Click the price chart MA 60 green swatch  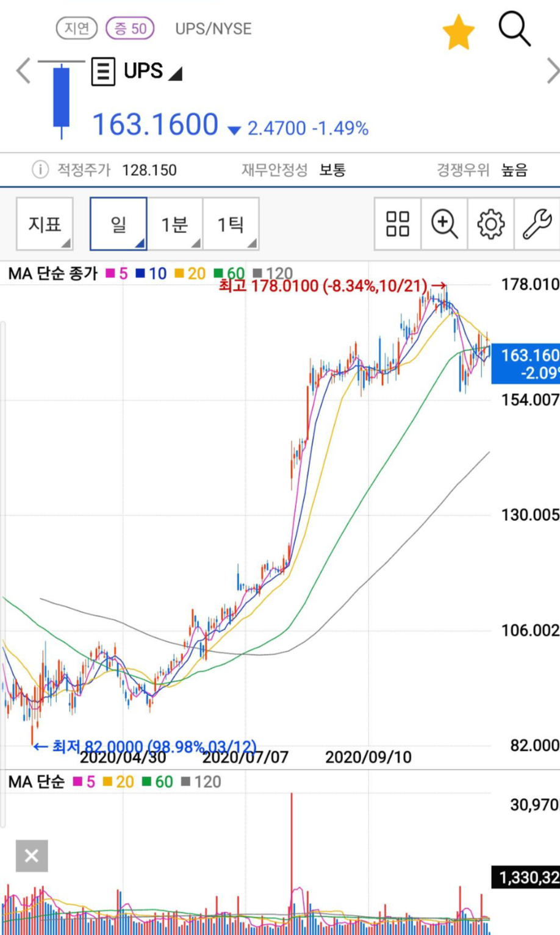(218, 273)
